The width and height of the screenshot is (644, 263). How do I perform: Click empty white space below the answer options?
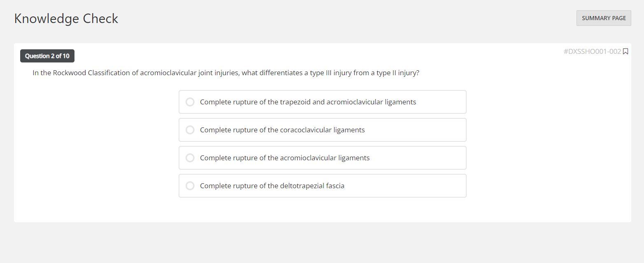pos(322,210)
